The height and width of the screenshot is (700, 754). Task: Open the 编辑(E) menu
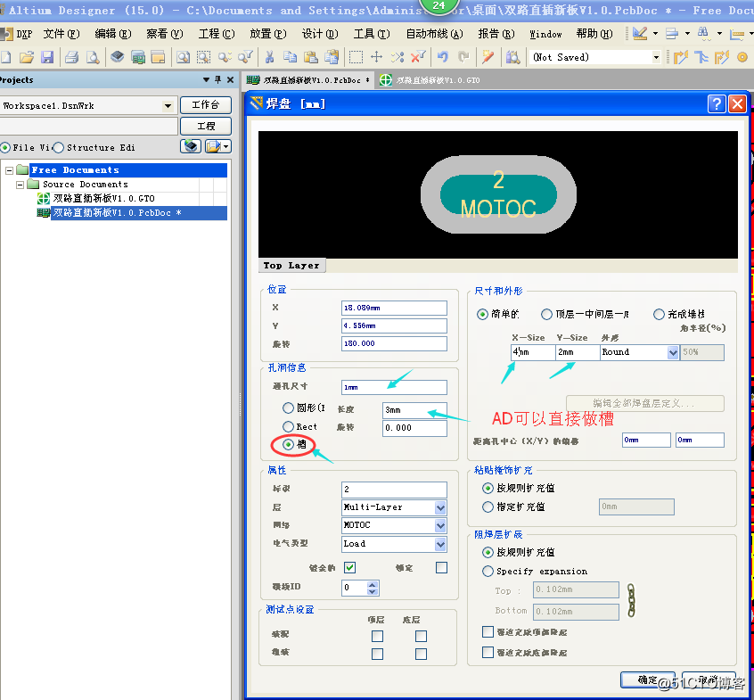click(x=113, y=34)
